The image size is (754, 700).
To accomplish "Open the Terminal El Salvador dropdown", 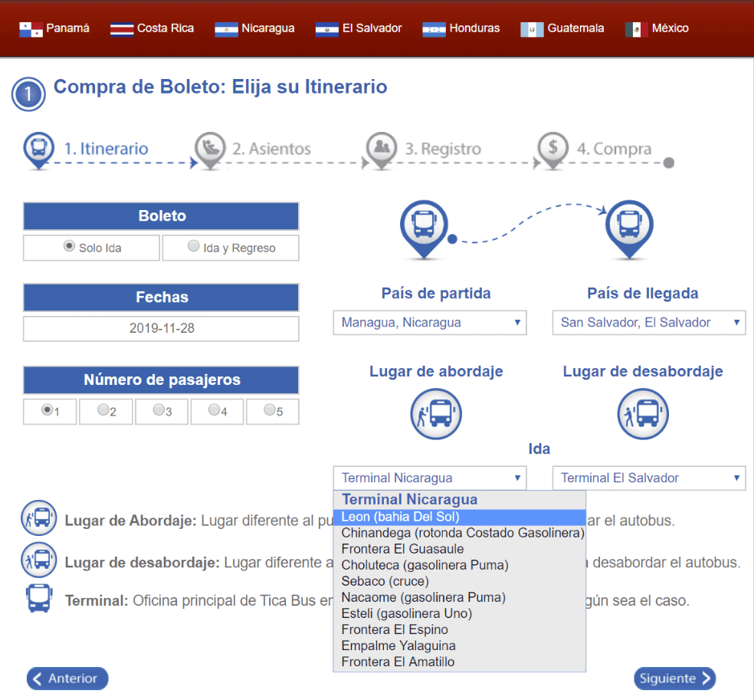I will (648, 478).
